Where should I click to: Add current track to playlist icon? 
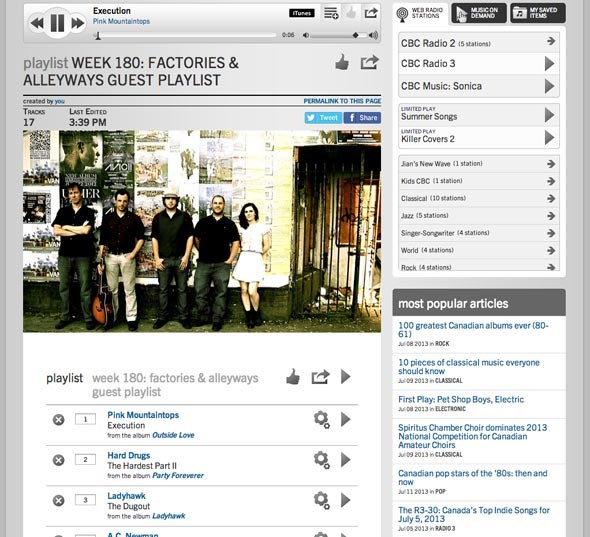click(x=331, y=13)
